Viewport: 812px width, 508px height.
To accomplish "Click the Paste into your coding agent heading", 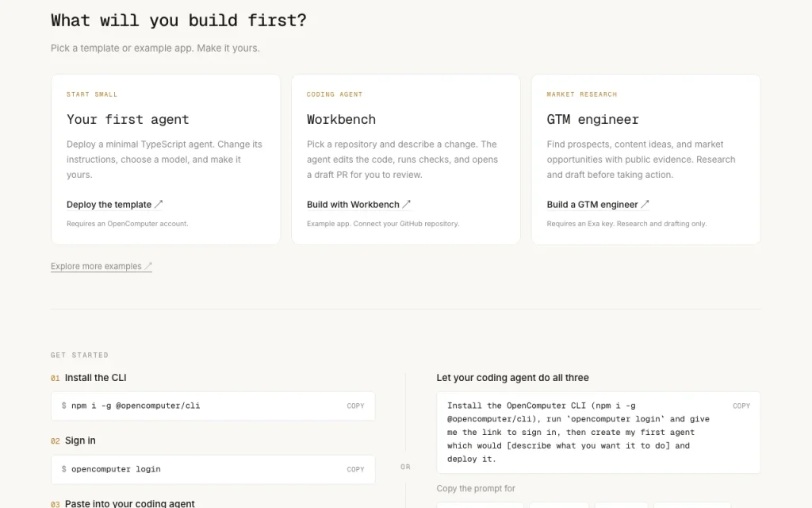I will coord(129,503).
